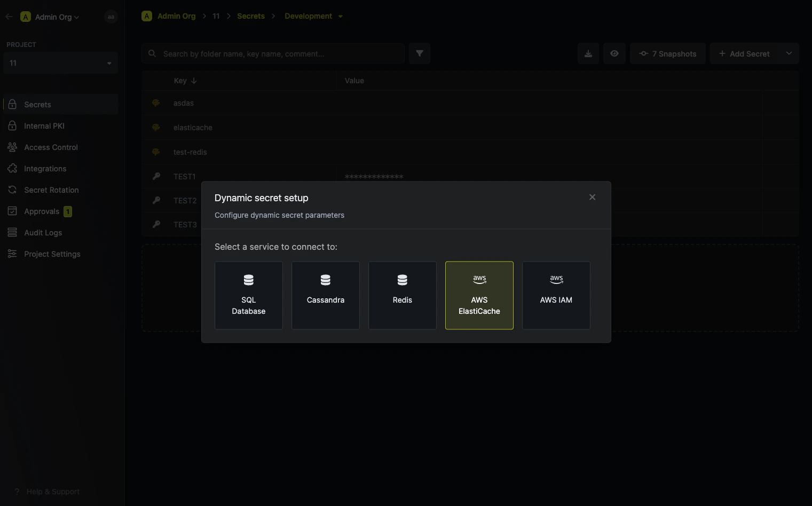Click the masked value of TEST1
Image resolution: width=812 pixels, height=506 pixels.
pos(374,177)
